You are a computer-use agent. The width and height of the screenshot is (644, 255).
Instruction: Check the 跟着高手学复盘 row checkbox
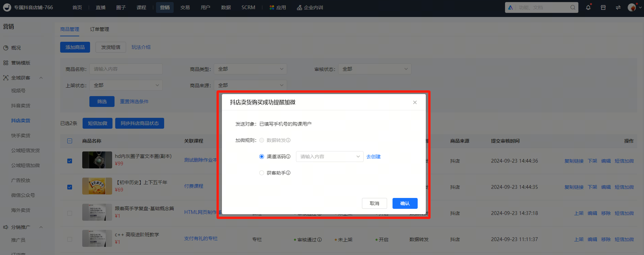coord(70,213)
